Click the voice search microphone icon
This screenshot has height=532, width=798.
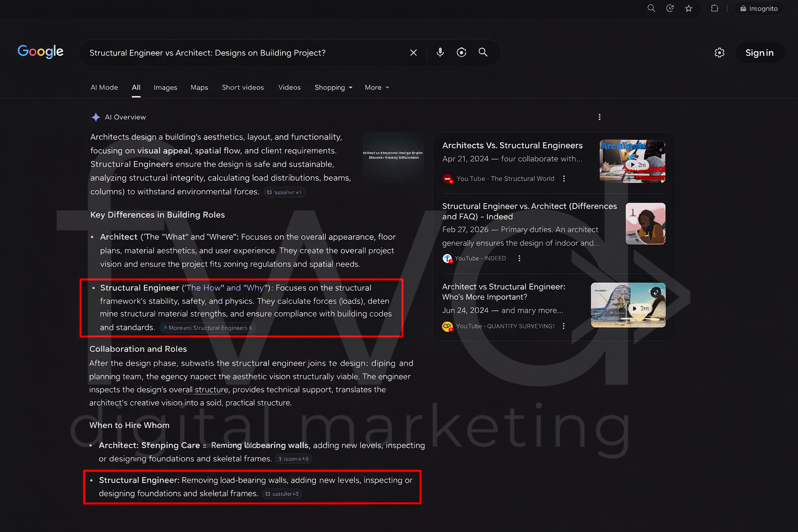pos(440,52)
